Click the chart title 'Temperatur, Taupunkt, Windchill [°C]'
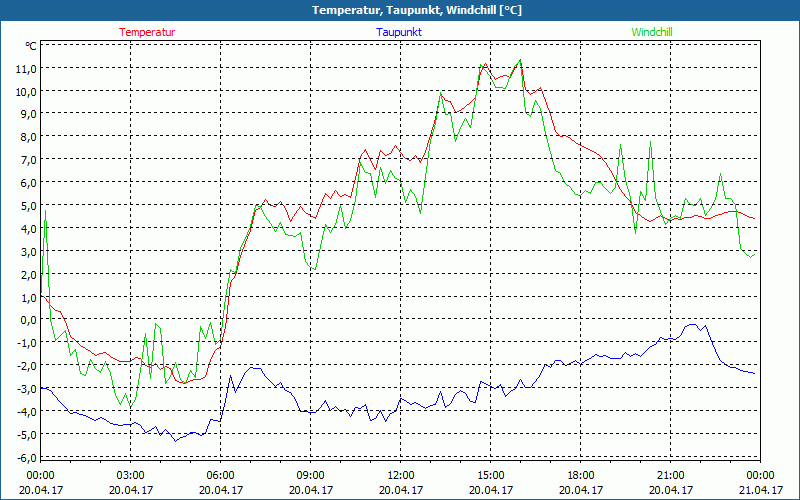Viewport: 800px width, 500px height. tap(417, 10)
